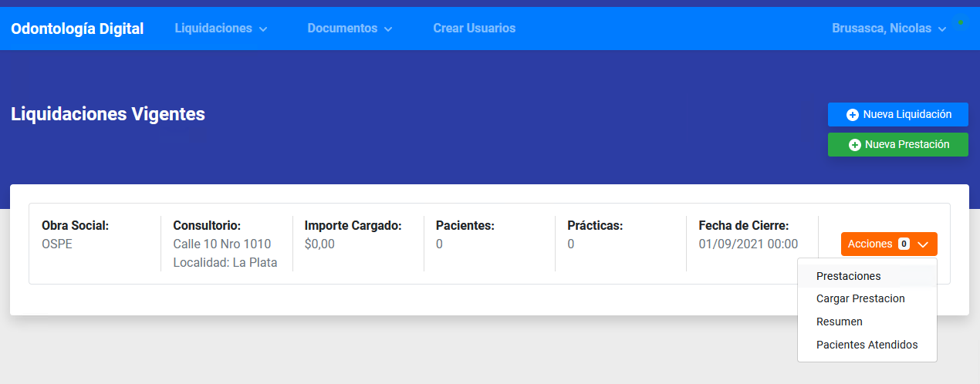The height and width of the screenshot is (384, 980).
Task: Open Pacientes Atendidos from the dropdown
Action: point(867,345)
